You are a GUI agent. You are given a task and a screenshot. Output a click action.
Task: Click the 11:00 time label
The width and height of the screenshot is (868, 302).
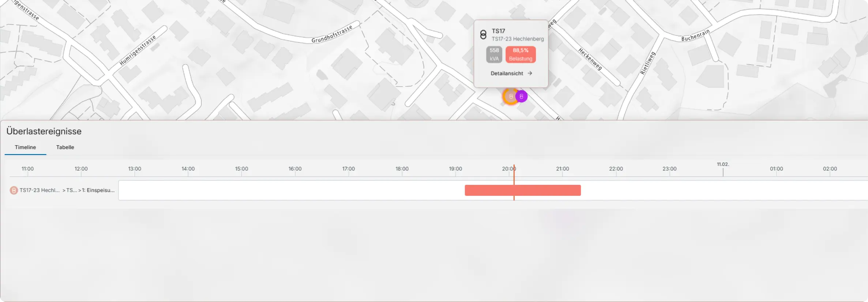[x=27, y=169]
